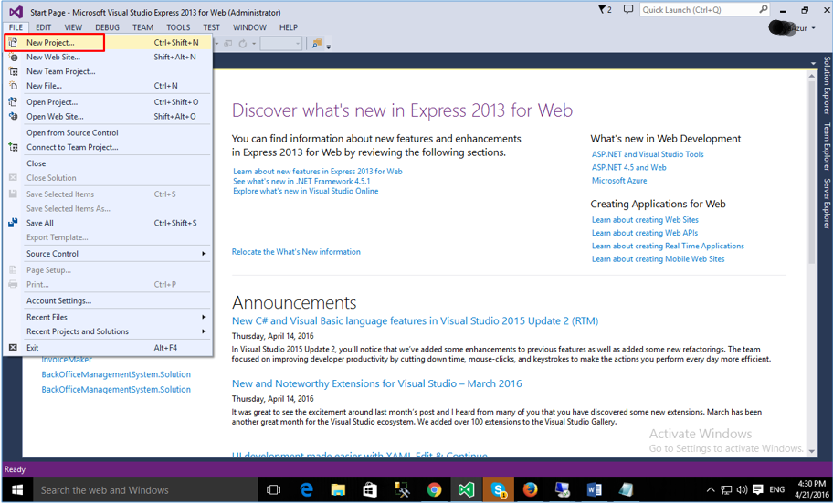This screenshot has width=833, height=504.
Task: Expand the Recent Files submenu
Action: [107, 317]
